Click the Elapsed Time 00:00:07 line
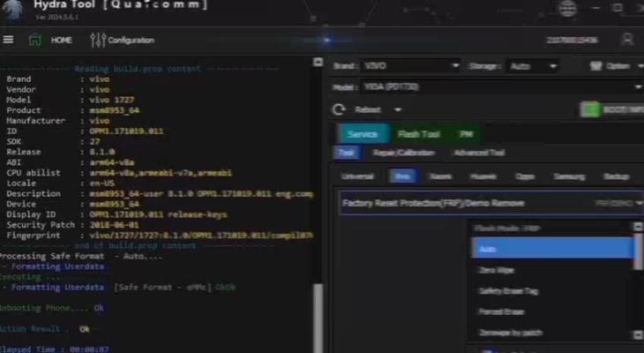 55,349
